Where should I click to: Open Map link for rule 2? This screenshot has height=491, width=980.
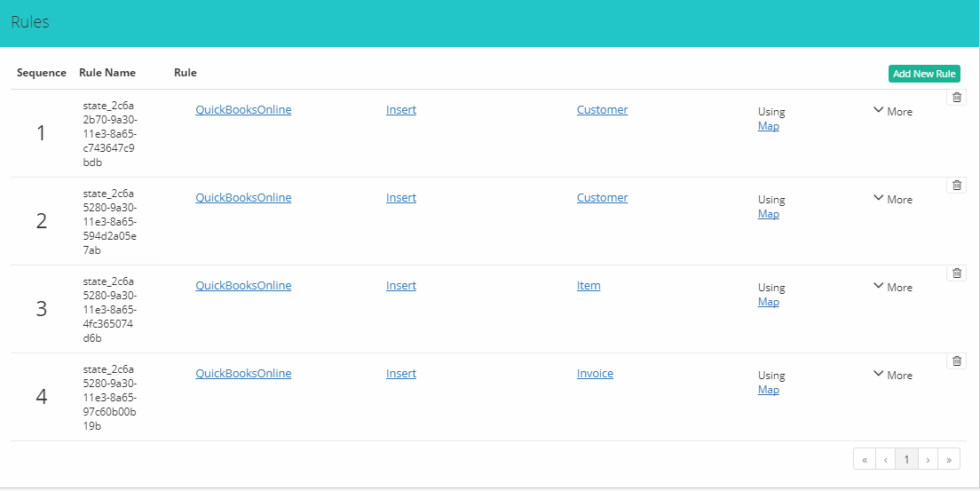tap(768, 214)
